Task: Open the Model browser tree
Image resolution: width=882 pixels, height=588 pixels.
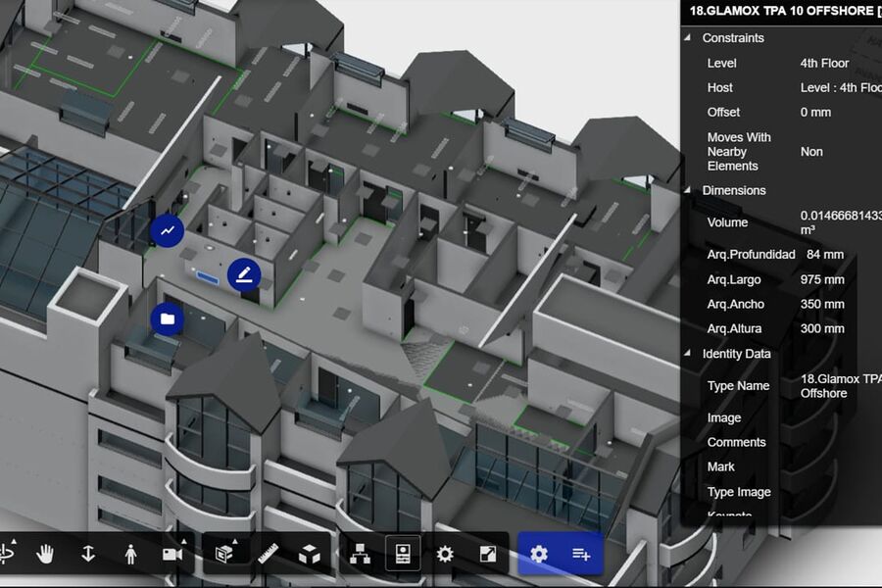Action: 360,554
